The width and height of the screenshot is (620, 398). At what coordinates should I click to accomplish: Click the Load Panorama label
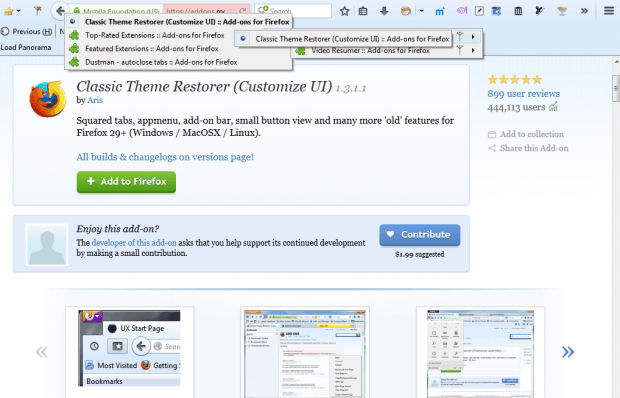coord(26,47)
